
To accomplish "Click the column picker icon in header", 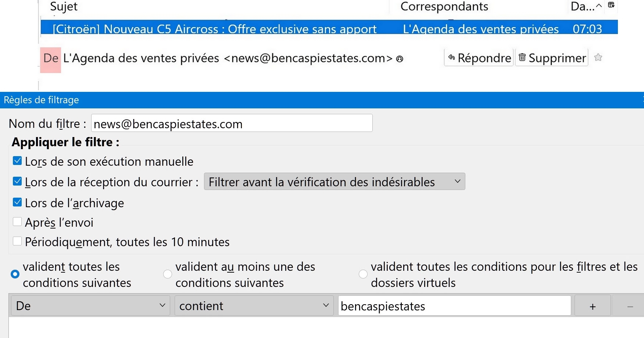I will pos(611,5).
